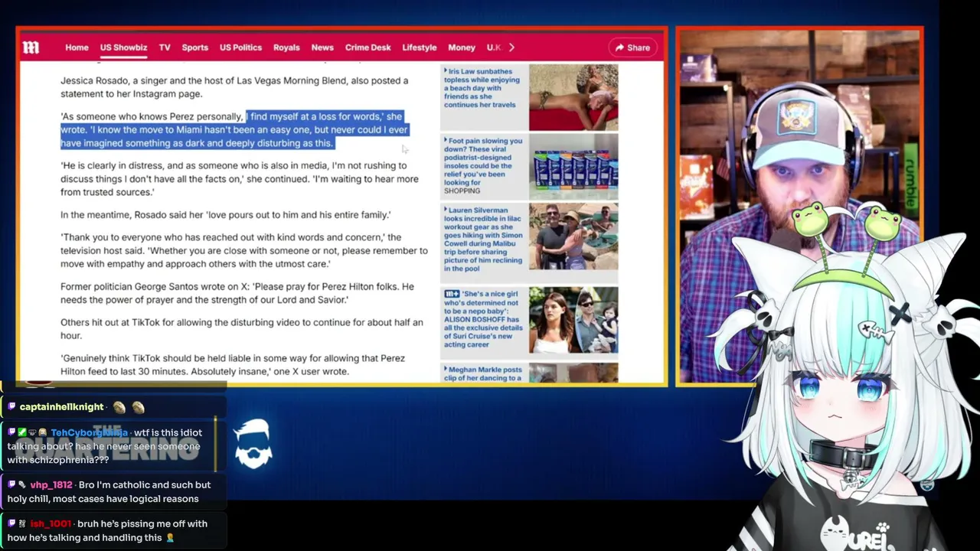Click the paragraph 'He is clearly in distress'

point(240,179)
